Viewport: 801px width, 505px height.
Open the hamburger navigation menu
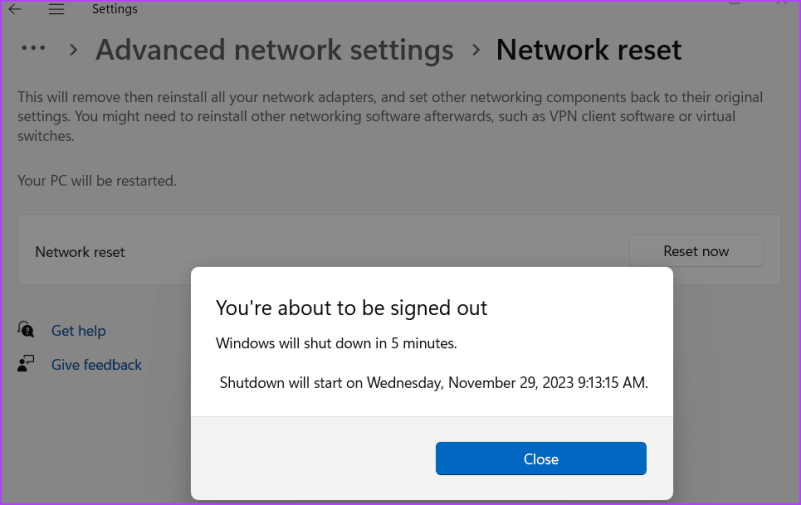[x=56, y=9]
